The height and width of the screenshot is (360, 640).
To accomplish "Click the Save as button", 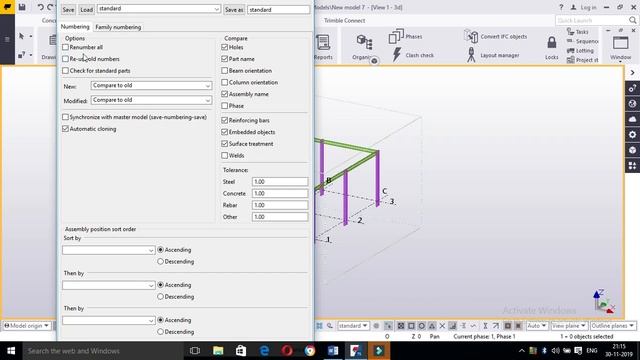I will (234, 9).
